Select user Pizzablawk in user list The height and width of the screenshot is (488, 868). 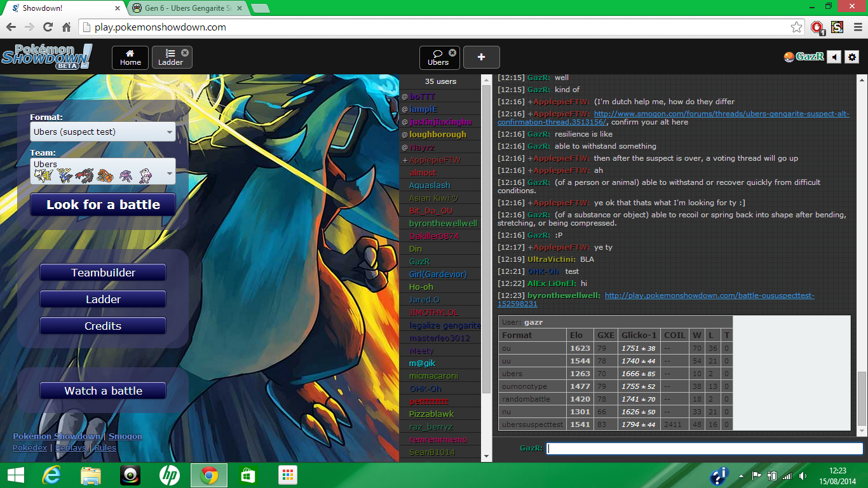440,414
